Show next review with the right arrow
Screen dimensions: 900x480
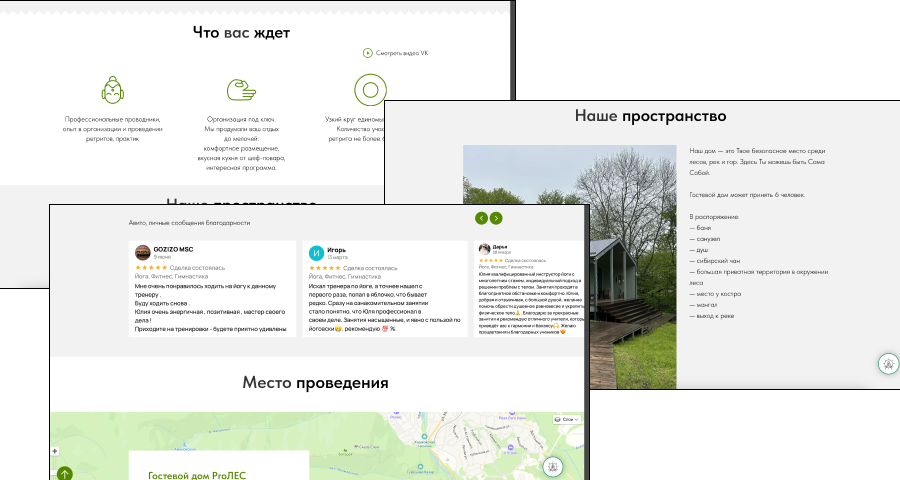pyautogui.click(x=496, y=218)
